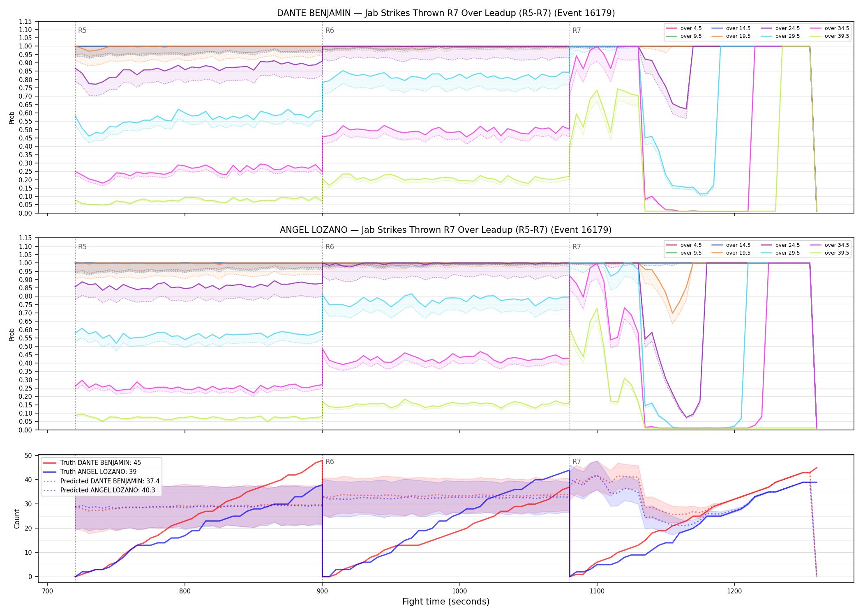Click the ANGEL LOZANO chart title
The image size is (863, 616).
[x=446, y=230]
